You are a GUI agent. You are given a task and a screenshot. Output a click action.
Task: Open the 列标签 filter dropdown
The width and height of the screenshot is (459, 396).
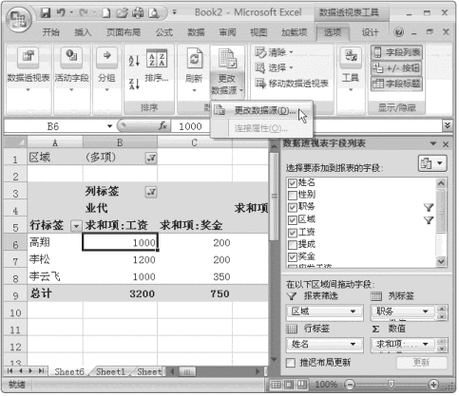[x=151, y=192]
